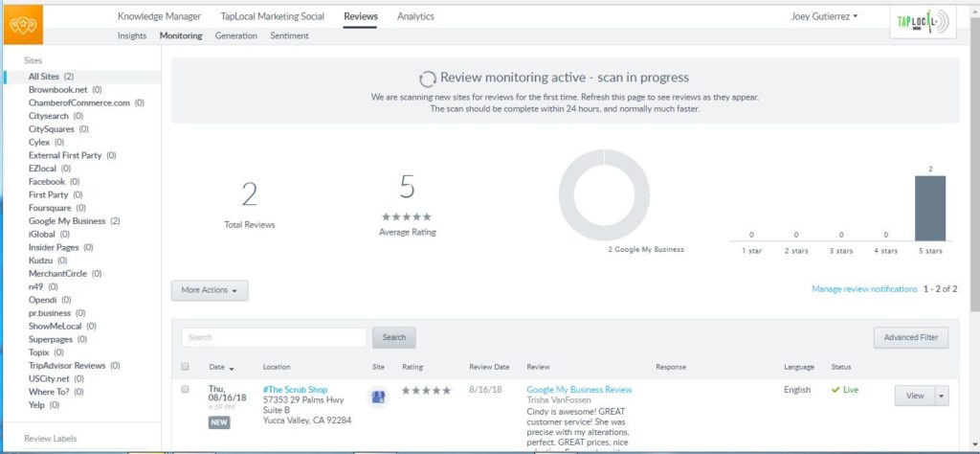Click the vertical page scrollbar
Viewport: 980px width, 454px height.
coord(974,163)
